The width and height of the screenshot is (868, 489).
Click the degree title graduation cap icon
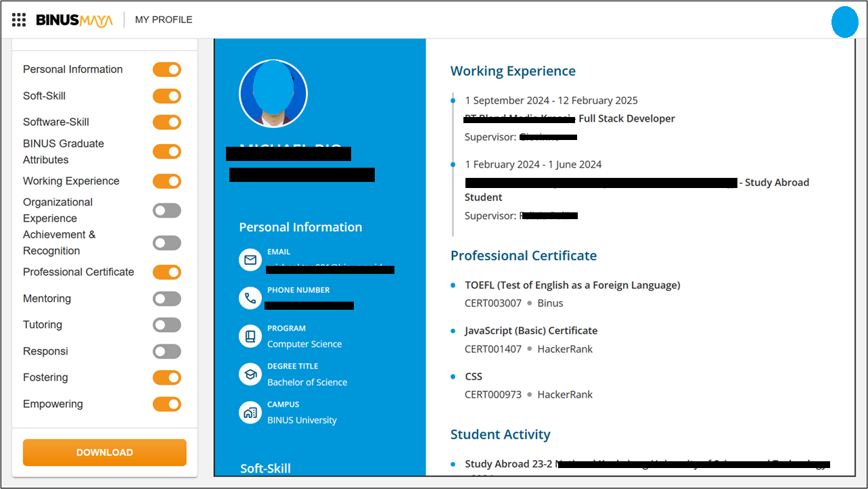[250, 374]
